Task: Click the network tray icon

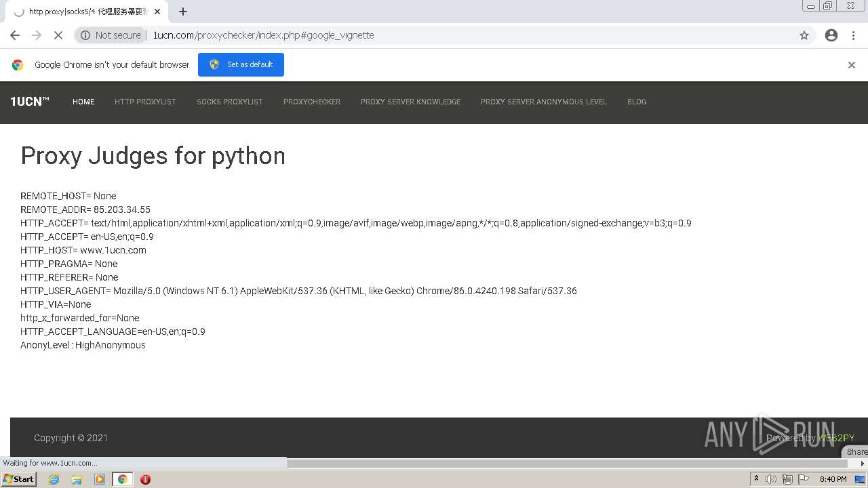Action: [x=787, y=479]
